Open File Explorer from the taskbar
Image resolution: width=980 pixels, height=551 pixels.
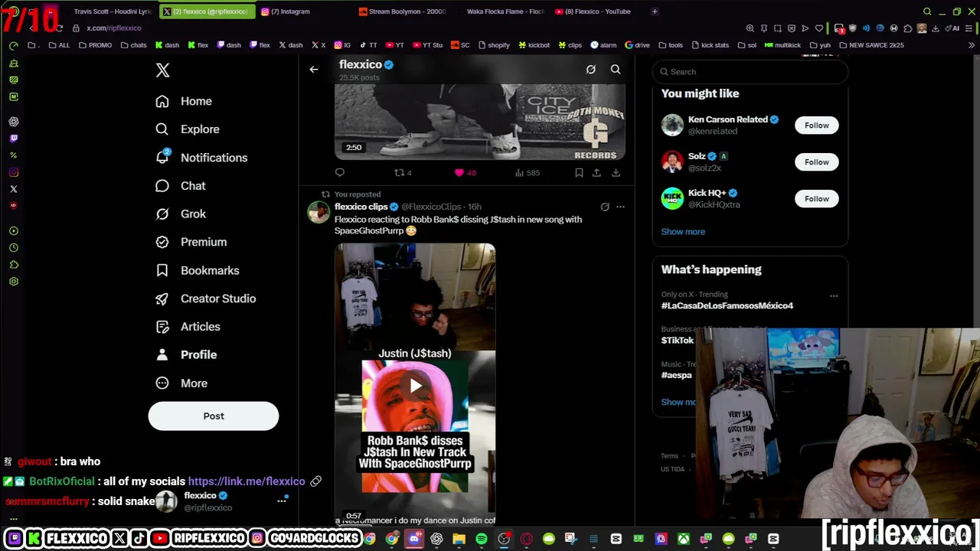[459, 539]
